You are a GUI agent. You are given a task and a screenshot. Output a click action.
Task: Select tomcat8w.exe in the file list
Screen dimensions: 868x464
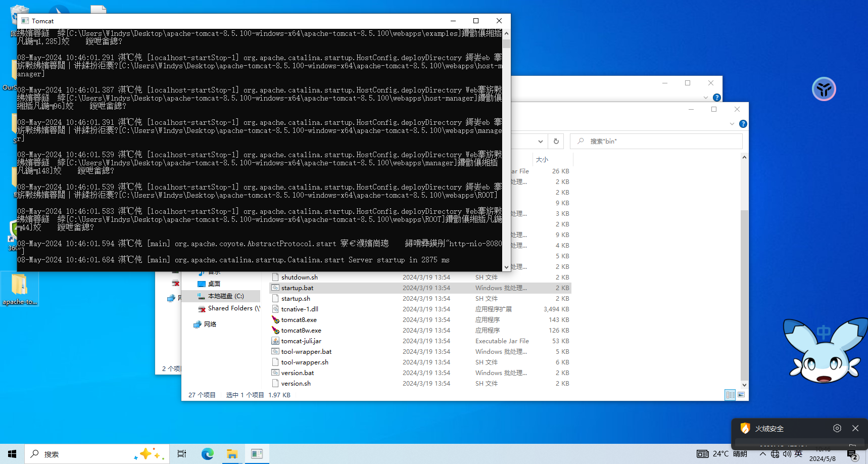point(301,331)
